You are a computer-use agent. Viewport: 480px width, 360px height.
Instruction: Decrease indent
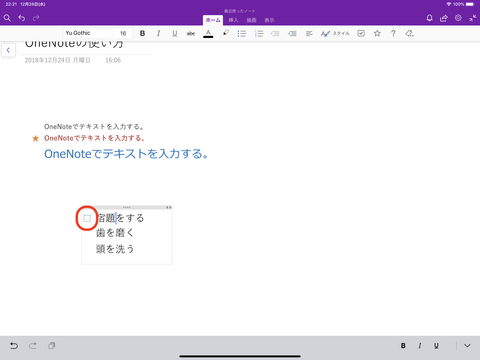point(275,33)
